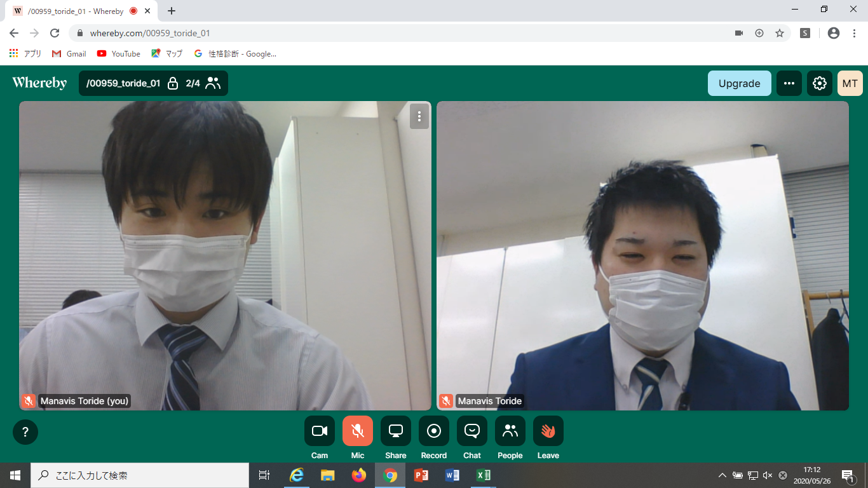Image resolution: width=868 pixels, height=488 pixels.
Task: Click muted mic icon on Manavis Toride (you)
Action: tap(28, 401)
